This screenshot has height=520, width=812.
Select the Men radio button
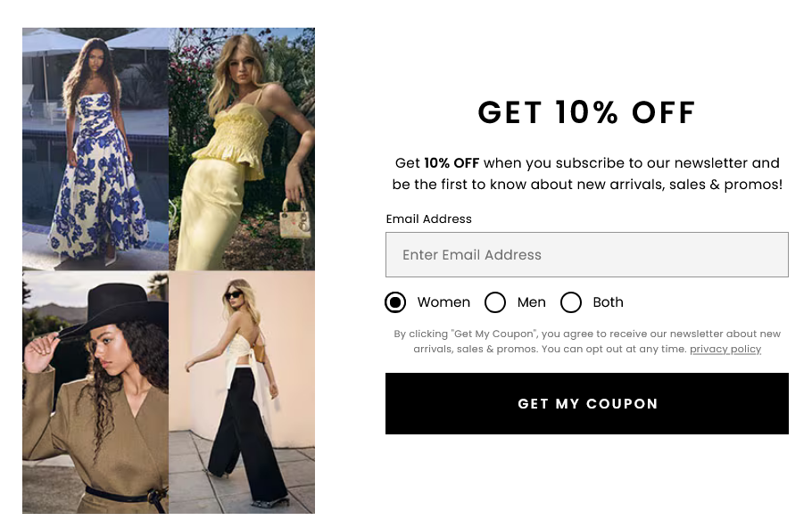click(x=495, y=302)
